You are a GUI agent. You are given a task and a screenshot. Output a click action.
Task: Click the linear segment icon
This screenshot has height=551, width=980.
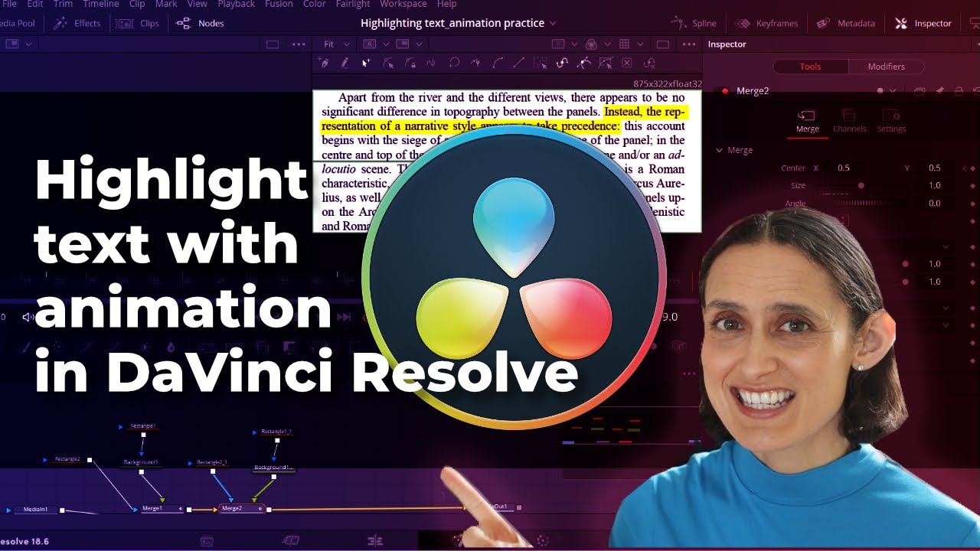coord(519,63)
